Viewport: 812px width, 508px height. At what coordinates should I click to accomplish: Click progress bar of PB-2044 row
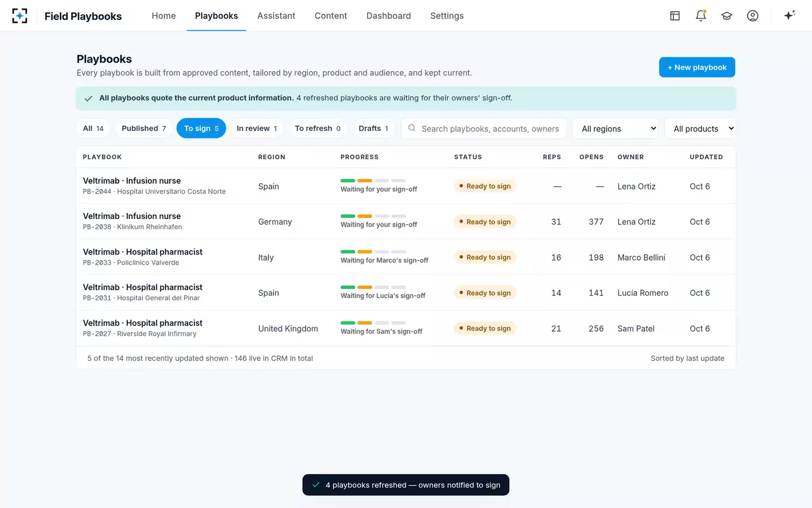coord(373,181)
